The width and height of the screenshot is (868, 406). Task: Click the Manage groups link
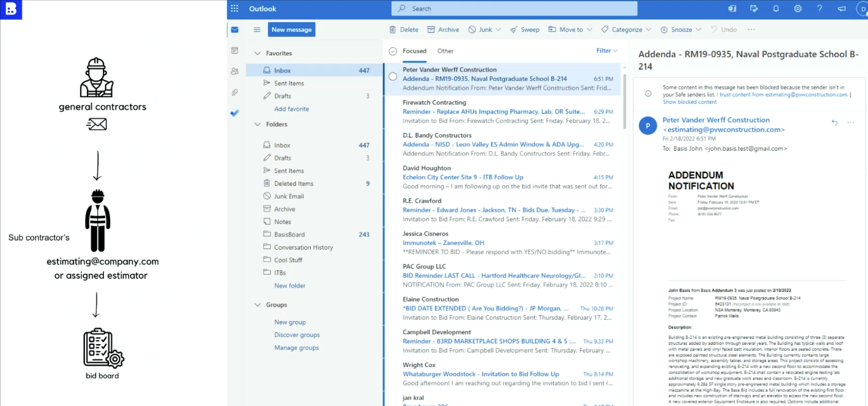point(296,348)
